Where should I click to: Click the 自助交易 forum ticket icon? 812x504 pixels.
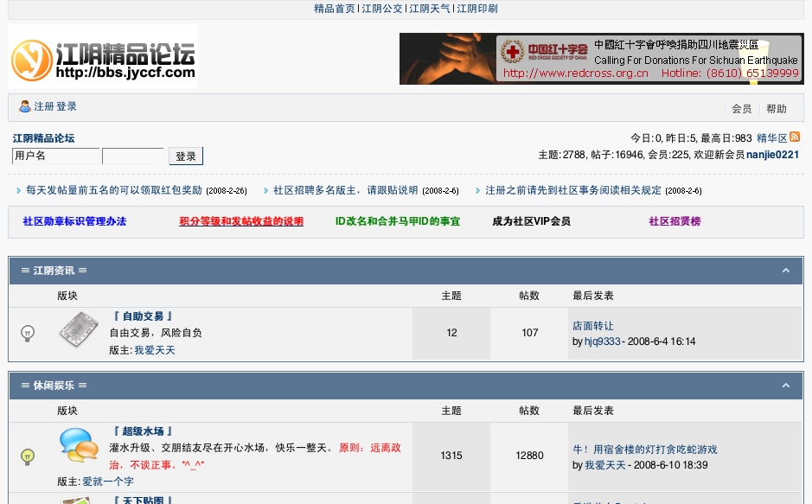coord(79,329)
